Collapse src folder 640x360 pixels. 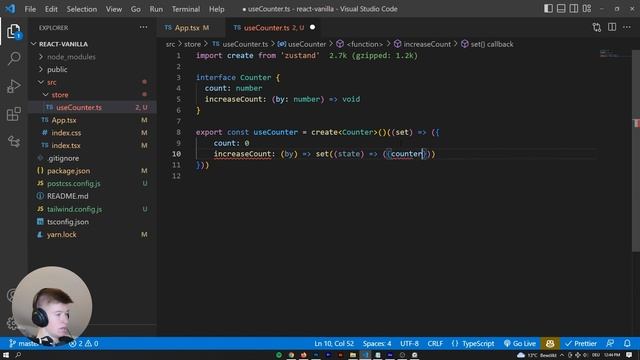[92, 82]
